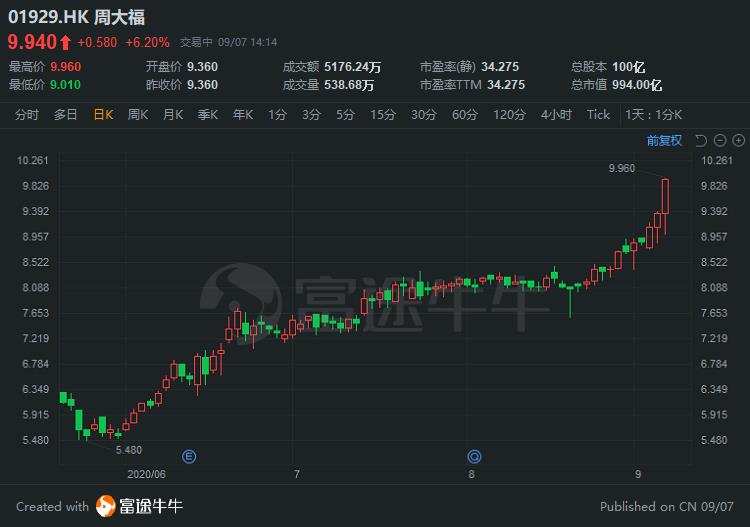Zoom out chart with minus icon
Screen dimensions: 750x527
720,141
